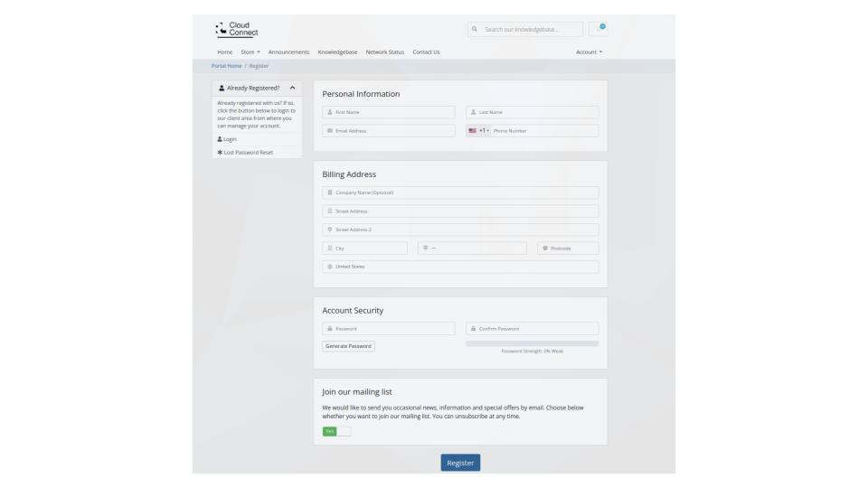Open Network Status menu item
Viewport: 868px width, 488px height.
click(385, 52)
